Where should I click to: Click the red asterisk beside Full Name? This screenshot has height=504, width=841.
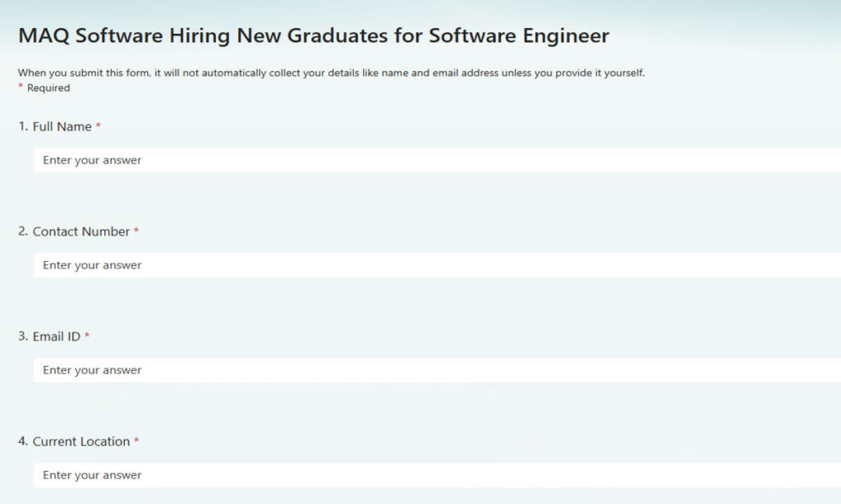coord(97,126)
